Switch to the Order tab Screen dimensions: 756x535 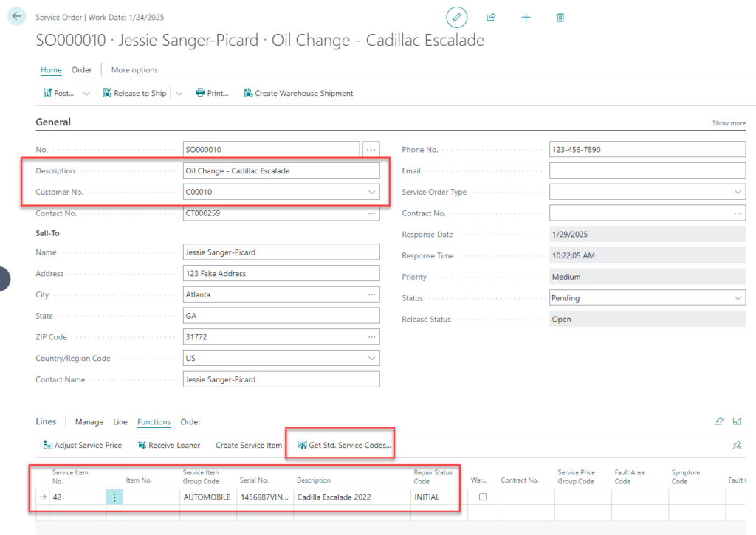pyautogui.click(x=81, y=69)
